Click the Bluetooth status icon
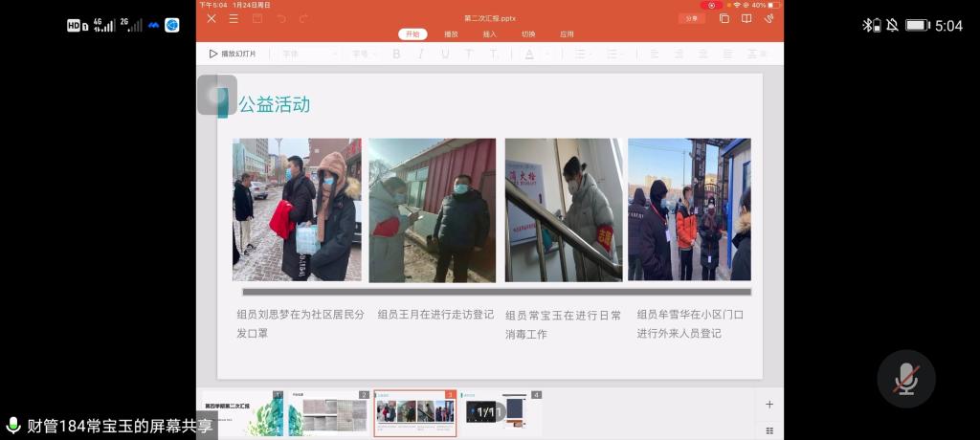Image resolution: width=980 pixels, height=440 pixels. [871, 25]
